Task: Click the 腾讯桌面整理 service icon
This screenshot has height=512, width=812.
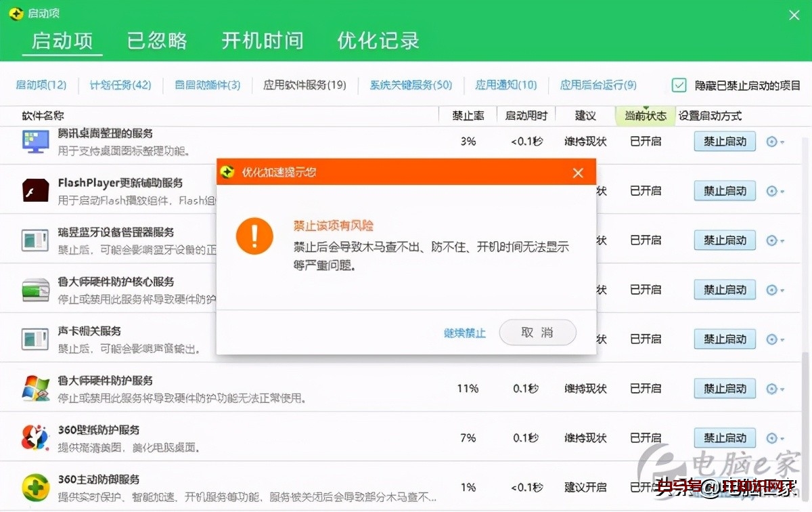Action: tap(35, 140)
